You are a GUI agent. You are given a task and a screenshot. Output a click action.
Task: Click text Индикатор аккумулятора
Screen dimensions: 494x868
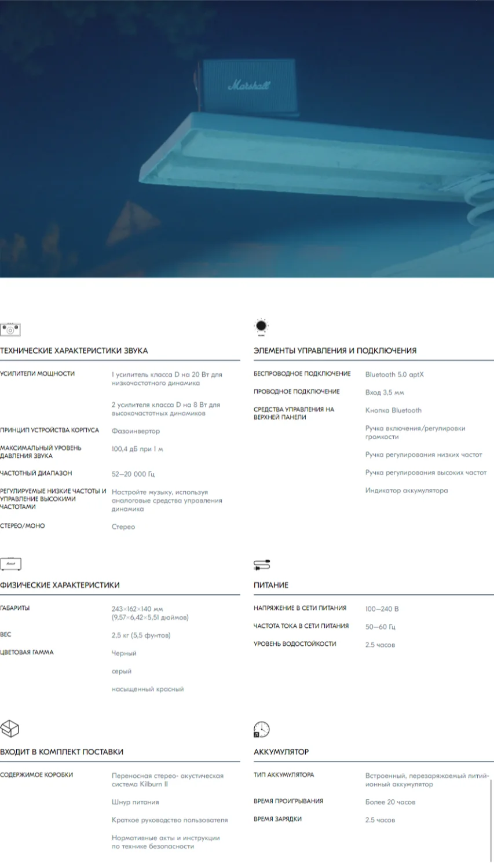[x=407, y=491]
